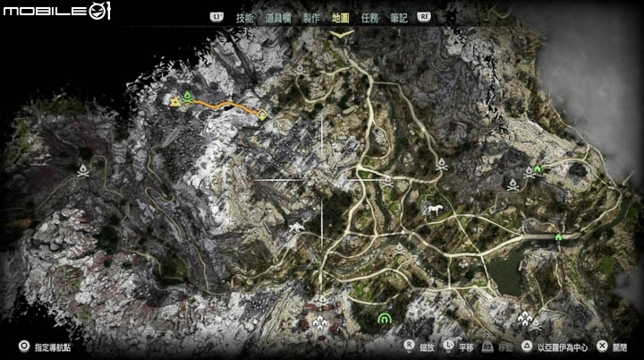The image size is (644, 360).
Task: Click the 縮放 zoom label
Action: pos(428,347)
